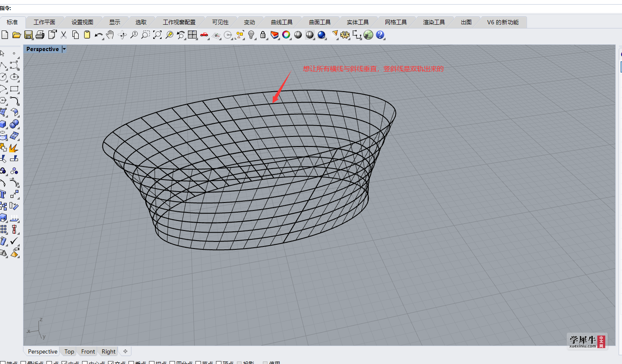Open the 曲线工具 toolbar tab
Screen dimensions: 622x364
click(x=282, y=22)
